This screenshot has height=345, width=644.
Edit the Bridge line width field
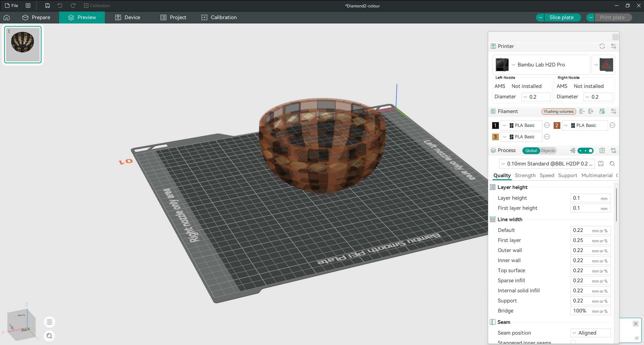click(x=590, y=311)
